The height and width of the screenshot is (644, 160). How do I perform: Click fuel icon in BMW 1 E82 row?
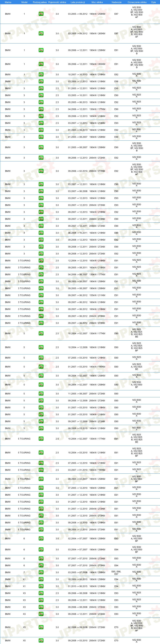tap(41, 74)
